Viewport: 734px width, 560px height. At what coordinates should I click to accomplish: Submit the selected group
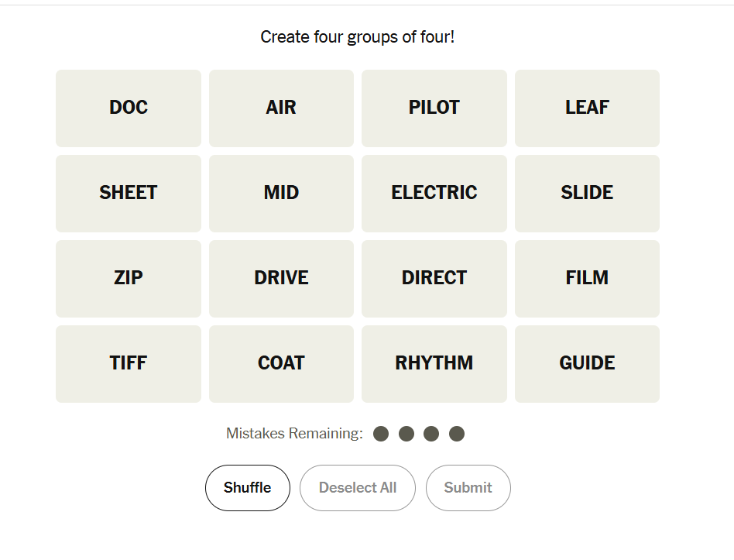pos(468,488)
